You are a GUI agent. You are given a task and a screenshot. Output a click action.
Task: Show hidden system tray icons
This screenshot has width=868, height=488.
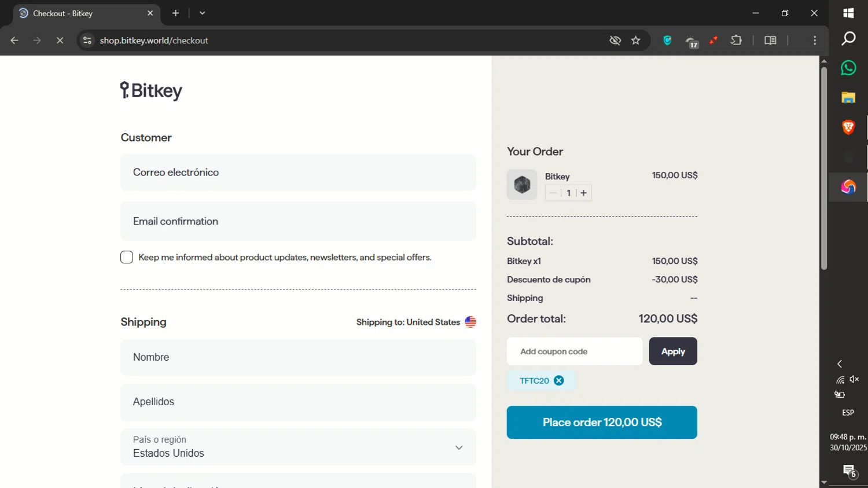(x=840, y=364)
